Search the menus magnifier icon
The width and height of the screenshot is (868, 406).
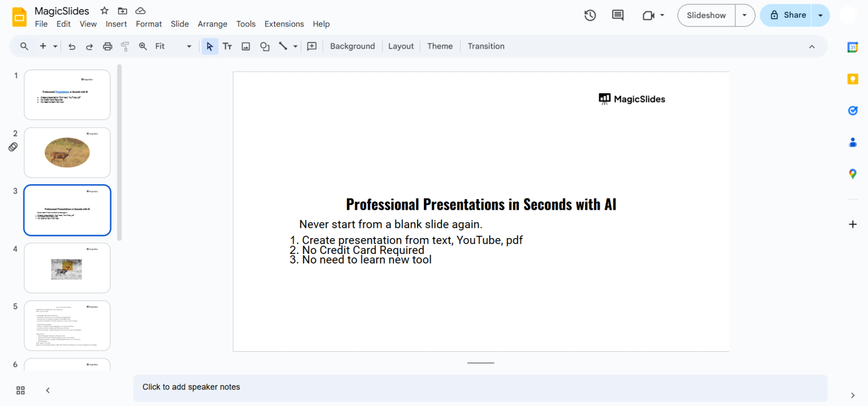pos(24,46)
